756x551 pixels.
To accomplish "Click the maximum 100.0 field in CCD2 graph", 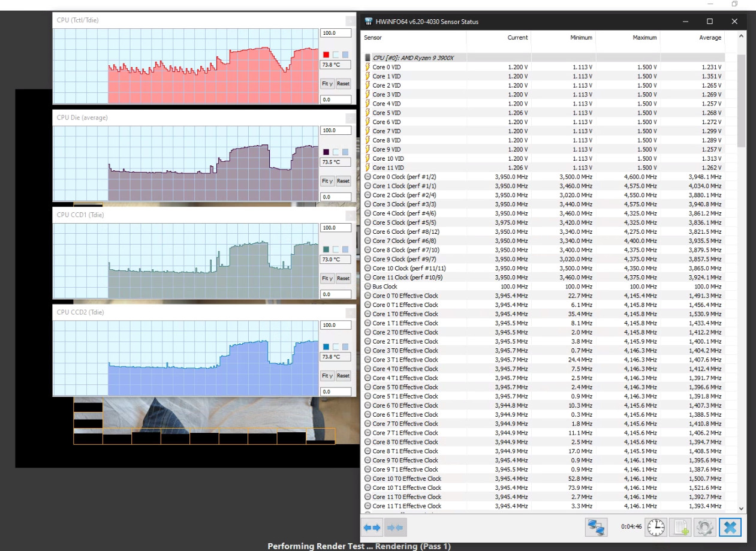I will pyautogui.click(x=336, y=325).
